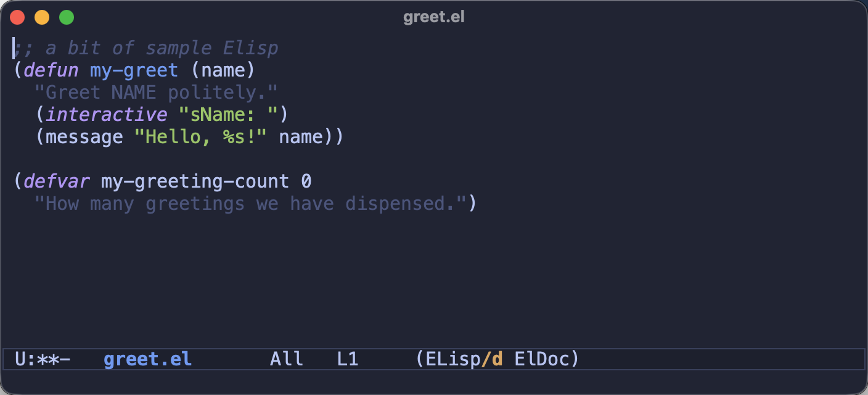Place cursor on my-greet function name
The width and height of the screenshot is (868, 395).
coord(134,70)
